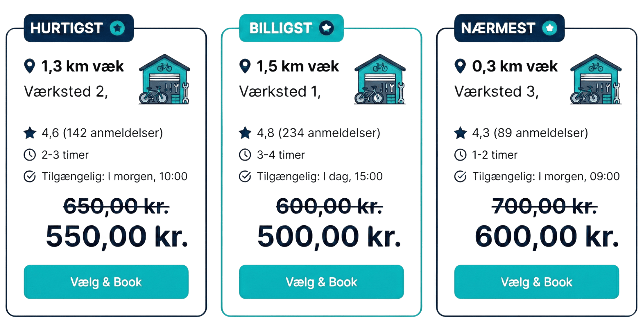The width and height of the screenshot is (644, 332).
Task: Book Værksted 2 with Vælg & Book
Action: click(x=106, y=282)
